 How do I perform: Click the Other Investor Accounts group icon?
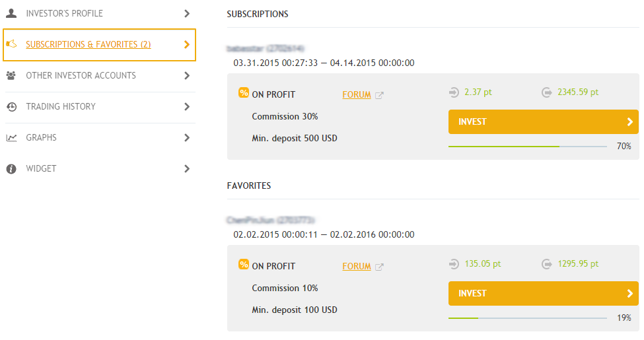[x=11, y=75]
